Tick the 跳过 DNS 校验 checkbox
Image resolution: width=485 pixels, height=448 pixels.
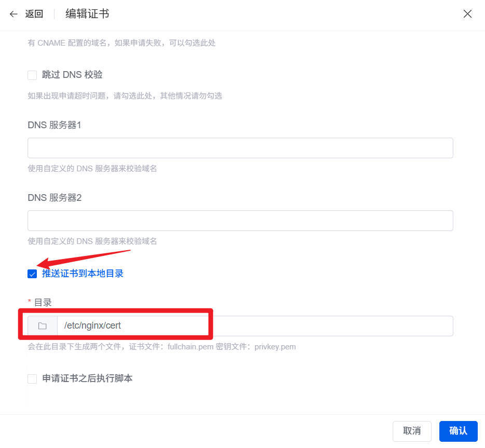[x=32, y=75]
